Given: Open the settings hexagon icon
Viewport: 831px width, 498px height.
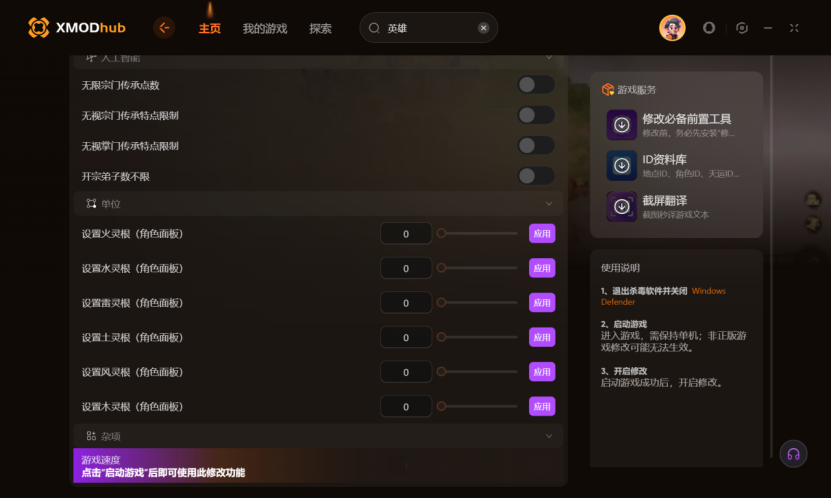Looking at the screenshot, I should (x=742, y=28).
